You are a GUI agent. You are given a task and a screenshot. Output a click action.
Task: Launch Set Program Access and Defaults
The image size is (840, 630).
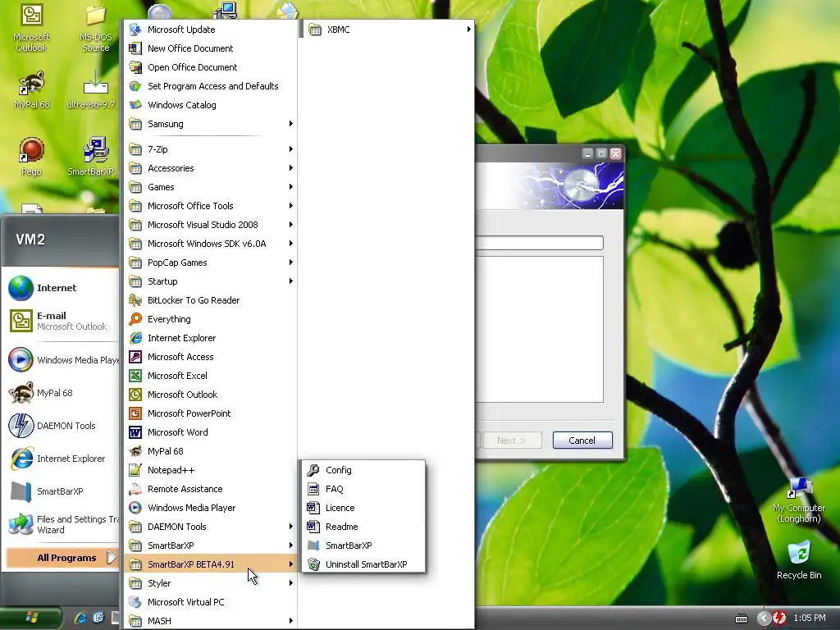pos(210,85)
